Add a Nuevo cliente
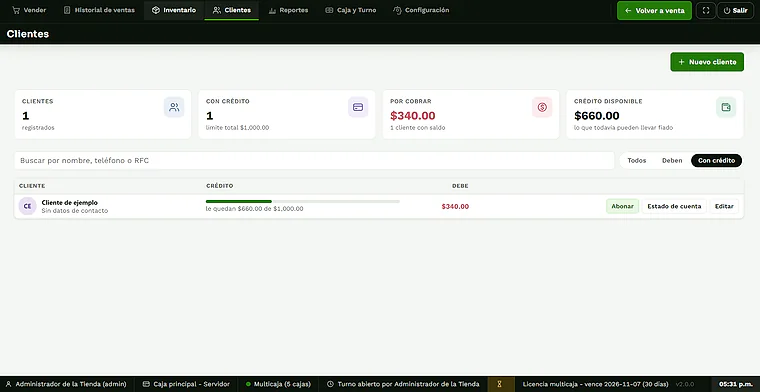 click(x=707, y=62)
